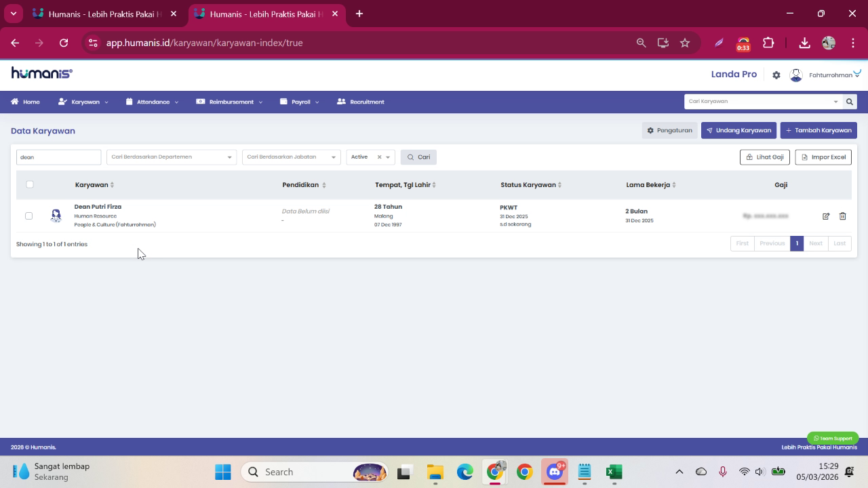Image resolution: width=868 pixels, height=488 pixels.
Task: Open employee name Dean Putri Firza
Action: coord(98,207)
